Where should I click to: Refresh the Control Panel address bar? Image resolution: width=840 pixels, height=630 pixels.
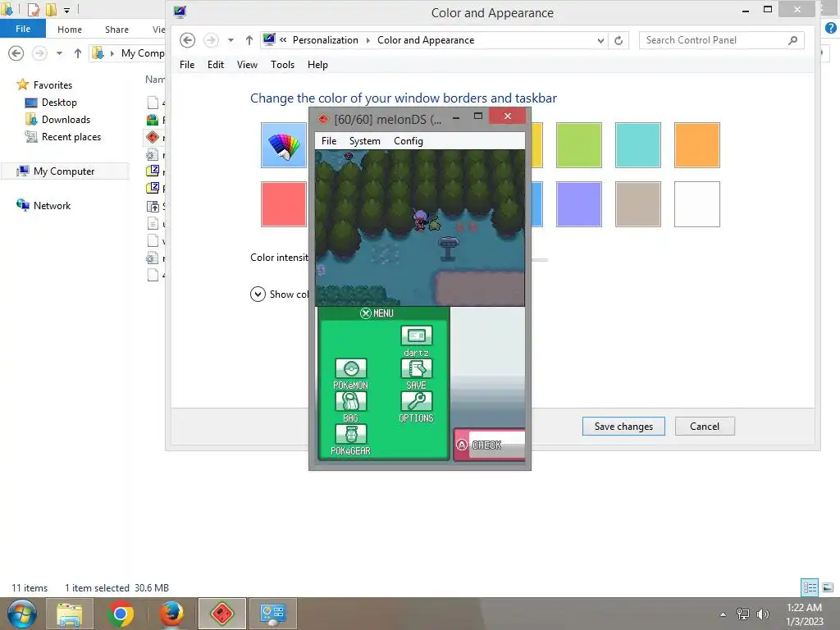619,40
